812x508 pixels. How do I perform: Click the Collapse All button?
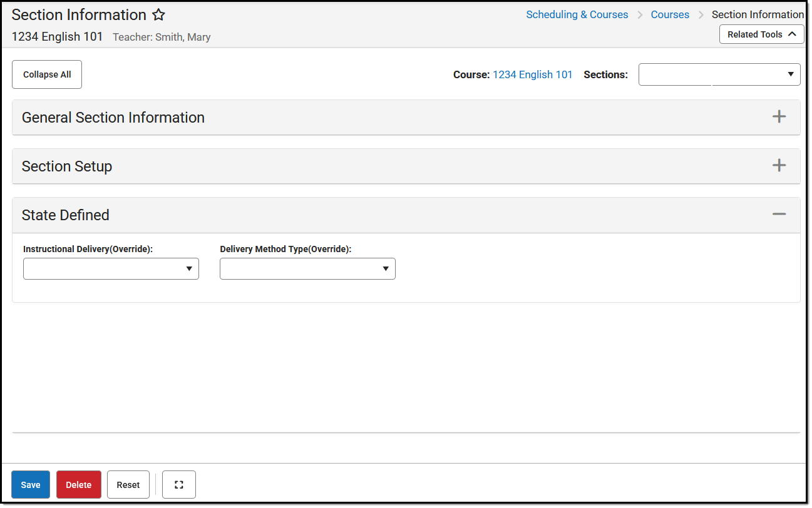pos(46,74)
